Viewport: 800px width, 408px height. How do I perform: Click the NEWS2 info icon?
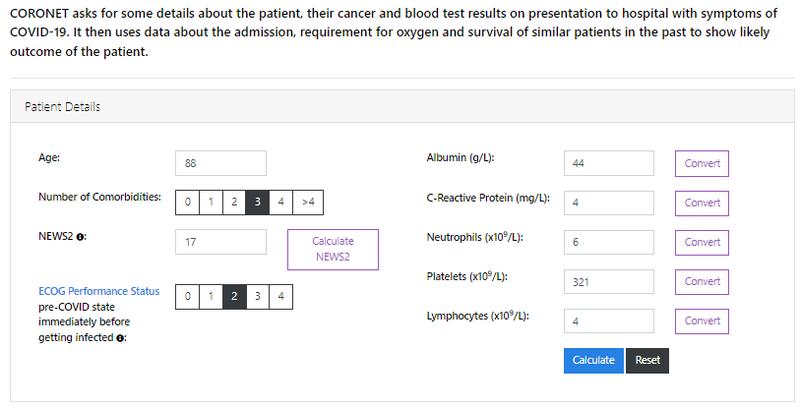(80, 237)
